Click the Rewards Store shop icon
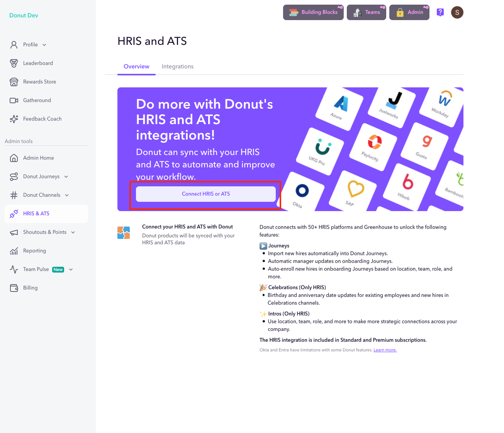This screenshot has height=433, width=504. pos(14,82)
